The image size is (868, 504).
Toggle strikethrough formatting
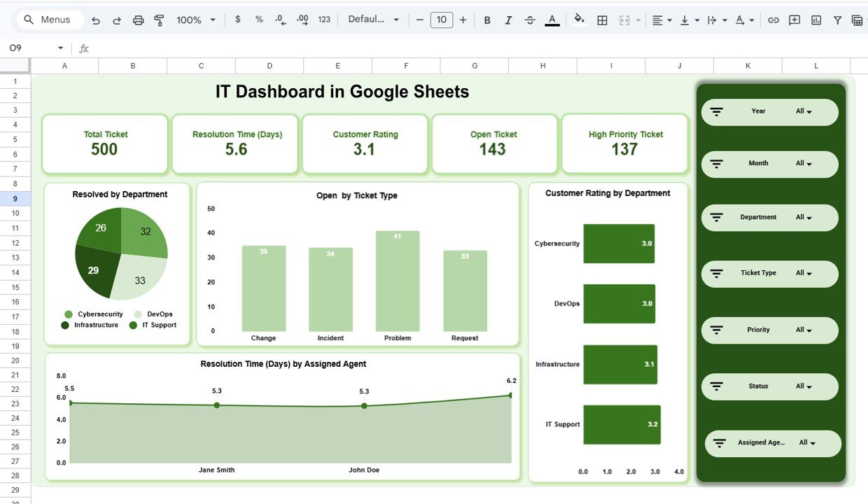530,20
